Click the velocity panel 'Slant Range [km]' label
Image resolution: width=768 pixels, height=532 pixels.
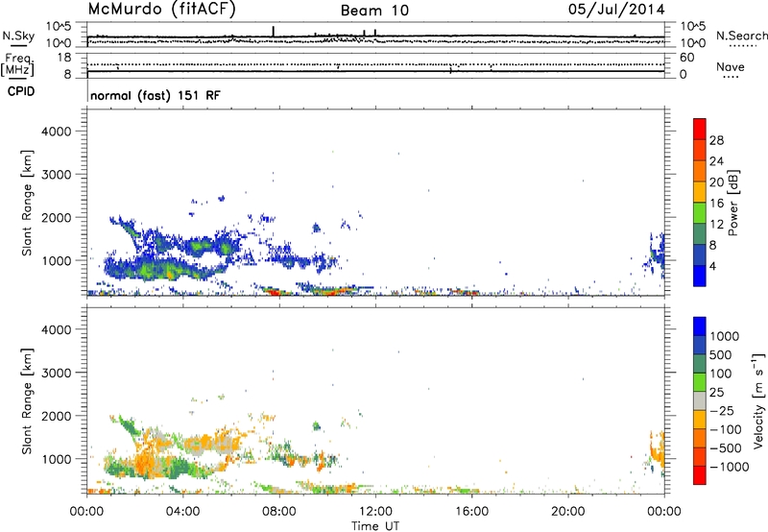click(x=27, y=400)
